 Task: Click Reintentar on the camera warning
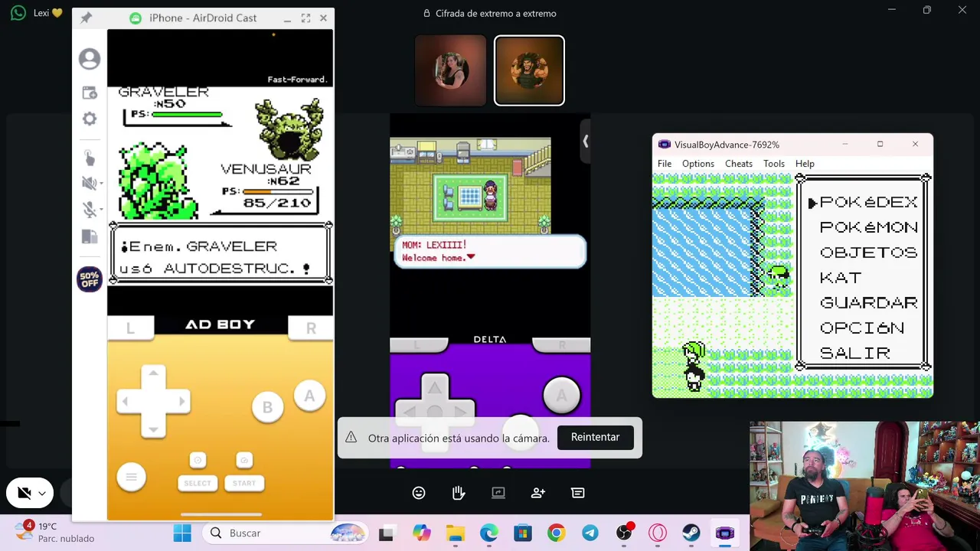[x=595, y=437]
